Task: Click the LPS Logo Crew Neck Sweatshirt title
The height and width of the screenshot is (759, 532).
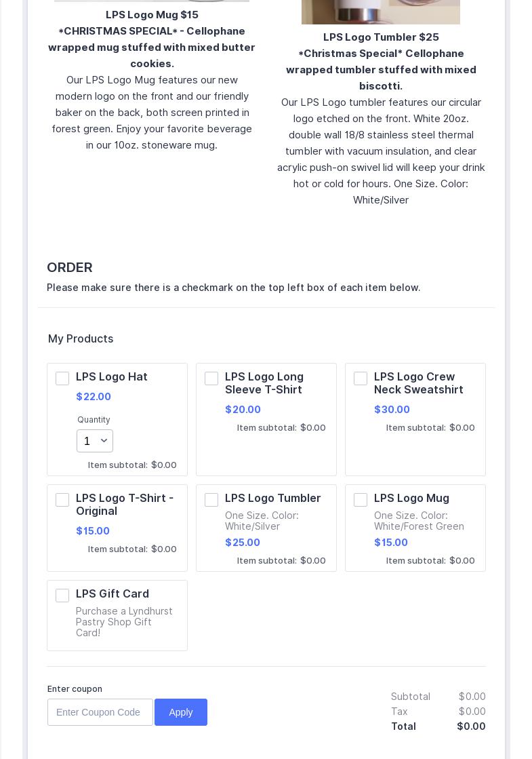Action: pyautogui.click(x=419, y=383)
